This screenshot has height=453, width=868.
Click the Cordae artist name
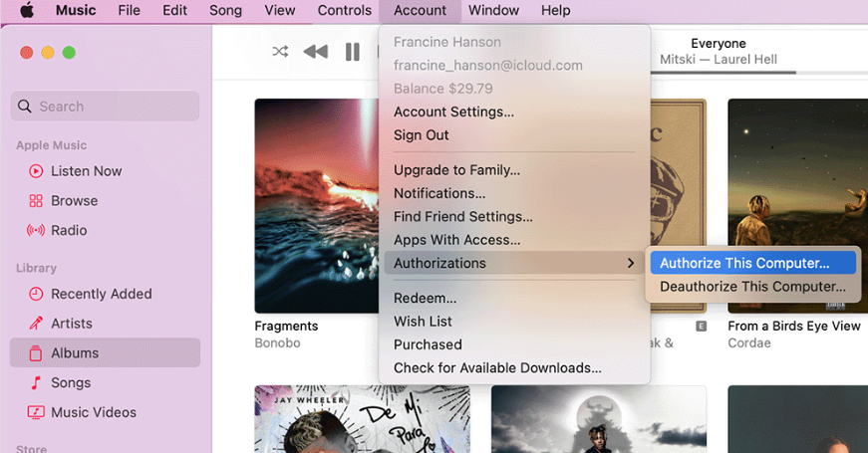749,343
